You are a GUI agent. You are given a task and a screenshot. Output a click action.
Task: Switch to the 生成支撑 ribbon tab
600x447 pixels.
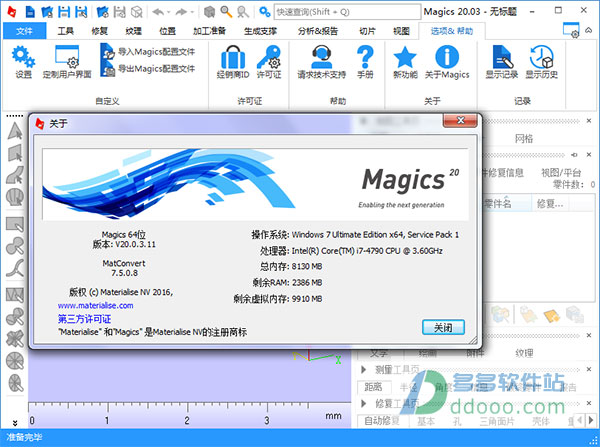pos(261,31)
